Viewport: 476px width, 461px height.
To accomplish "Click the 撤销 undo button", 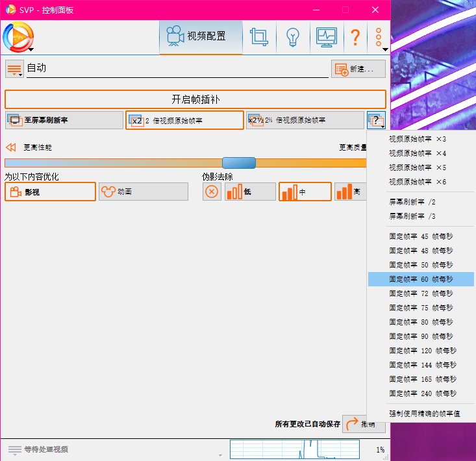I will (363, 424).
